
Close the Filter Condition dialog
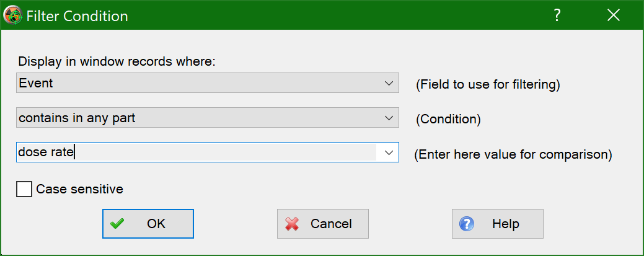click(x=614, y=15)
